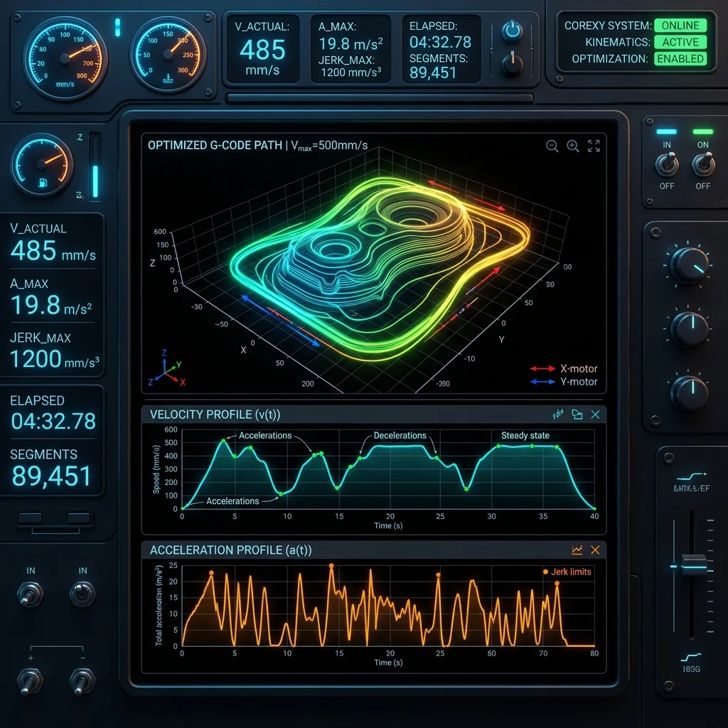Click the ACCELERATION PROFILE (a(t)) title
The height and width of the screenshot is (728, 728).
pyautogui.click(x=231, y=550)
